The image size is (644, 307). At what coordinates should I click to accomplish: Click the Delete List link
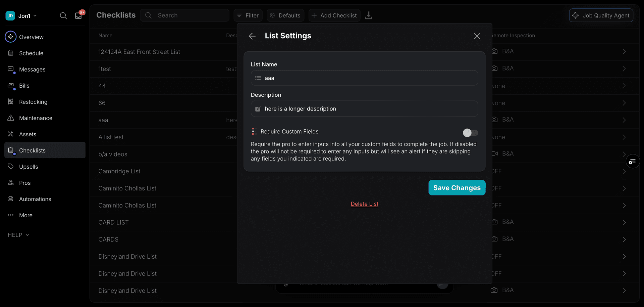point(364,204)
